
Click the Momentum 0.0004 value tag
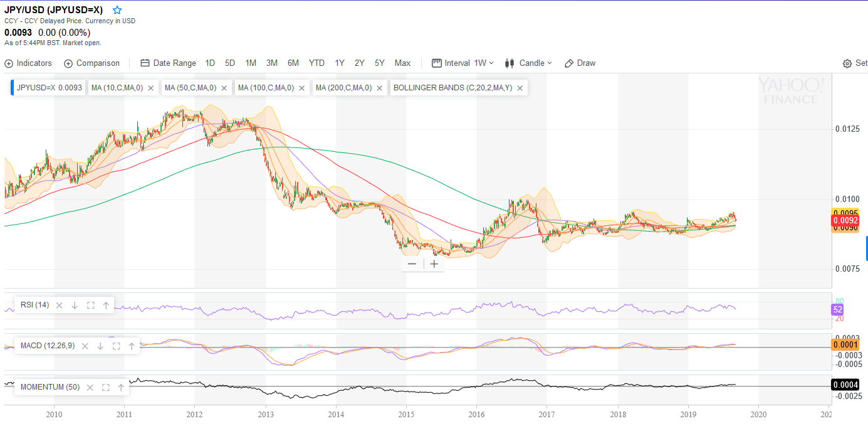(x=845, y=385)
